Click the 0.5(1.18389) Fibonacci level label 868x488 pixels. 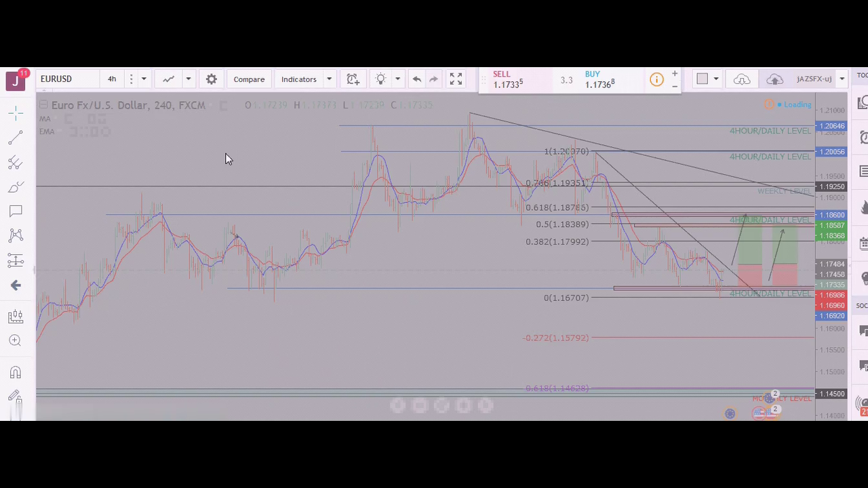tap(562, 224)
